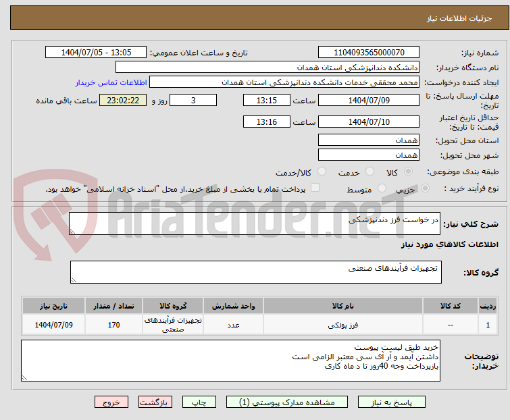Select the جزیی purchase type radio
Image resolution: width=510 pixels, height=420 pixels.
(x=425, y=188)
